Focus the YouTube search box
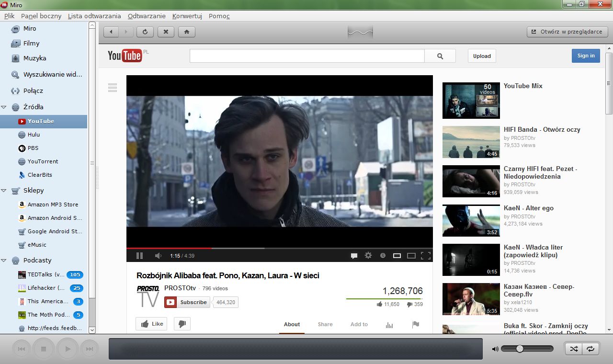The width and height of the screenshot is (613, 364). tap(307, 56)
